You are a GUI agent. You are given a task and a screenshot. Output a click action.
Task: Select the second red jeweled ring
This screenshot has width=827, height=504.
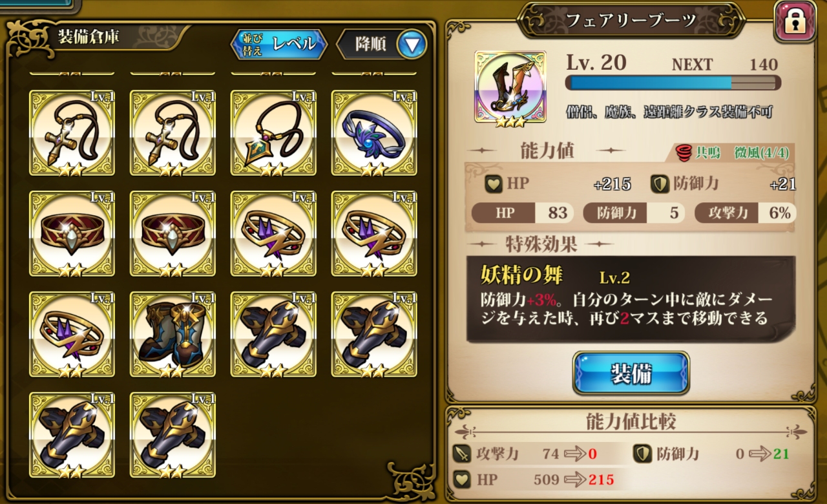pyautogui.click(x=173, y=234)
